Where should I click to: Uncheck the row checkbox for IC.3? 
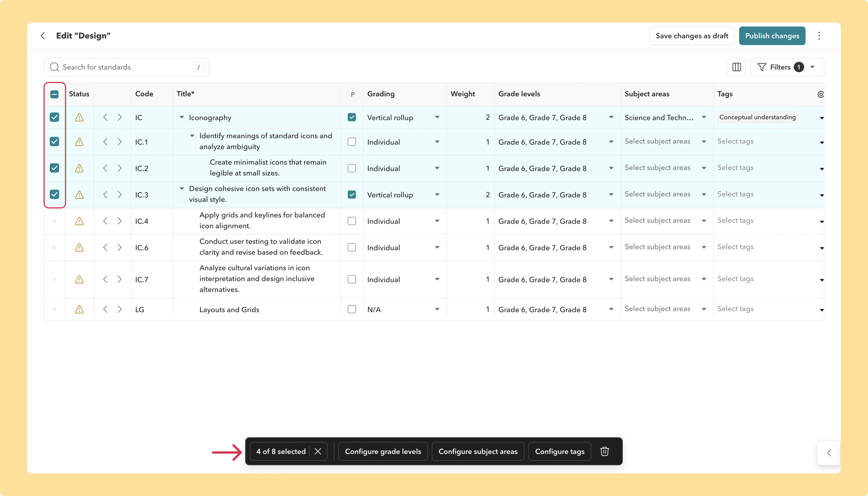tap(55, 194)
